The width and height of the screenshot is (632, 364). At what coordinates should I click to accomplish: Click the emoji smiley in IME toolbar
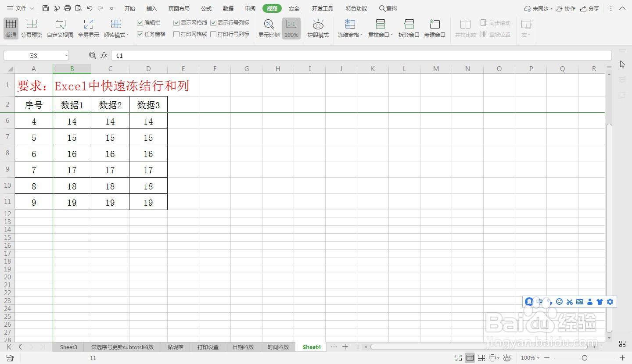(x=559, y=302)
